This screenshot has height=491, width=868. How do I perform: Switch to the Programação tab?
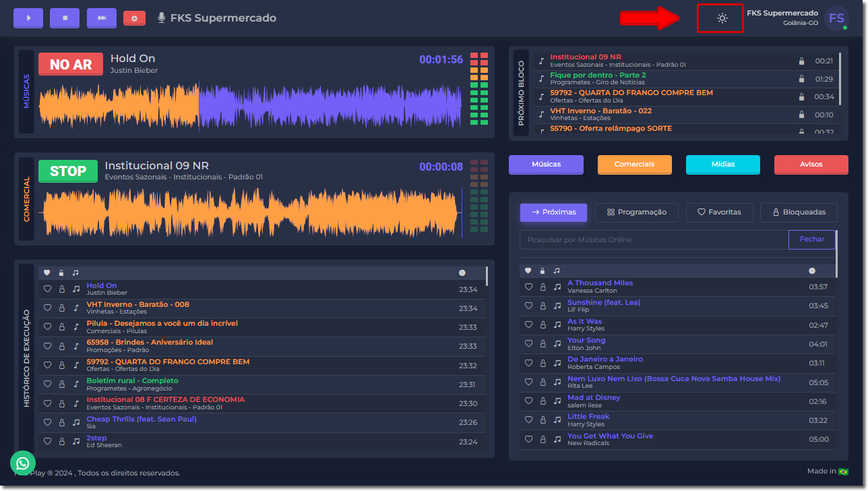(637, 212)
